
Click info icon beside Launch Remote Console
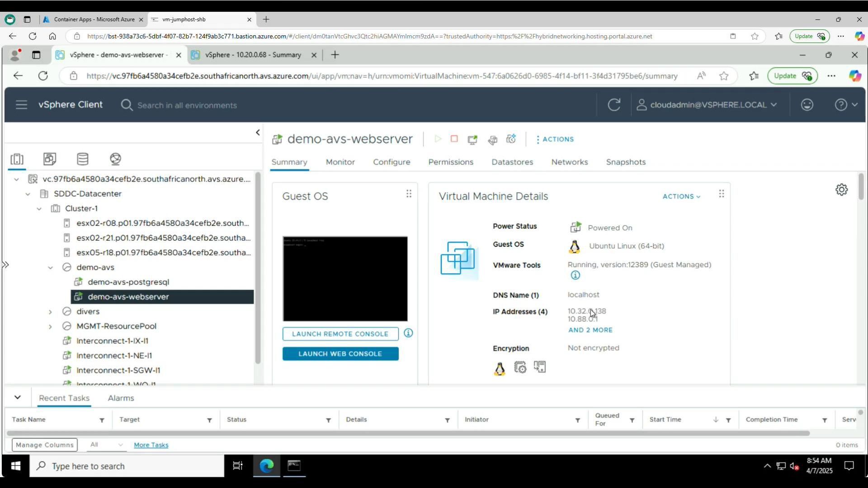click(x=408, y=333)
